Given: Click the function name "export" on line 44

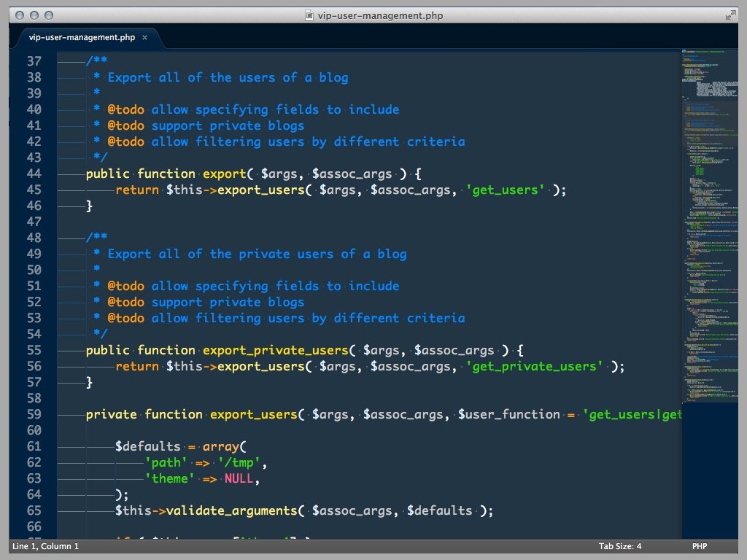Looking at the screenshot, I should click(225, 174).
